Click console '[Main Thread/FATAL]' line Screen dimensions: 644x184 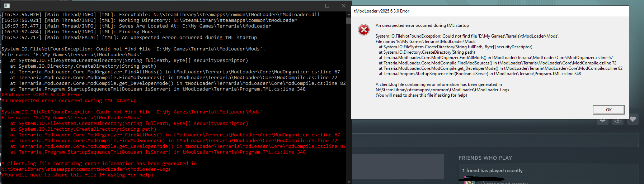click(x=129, y=38)
